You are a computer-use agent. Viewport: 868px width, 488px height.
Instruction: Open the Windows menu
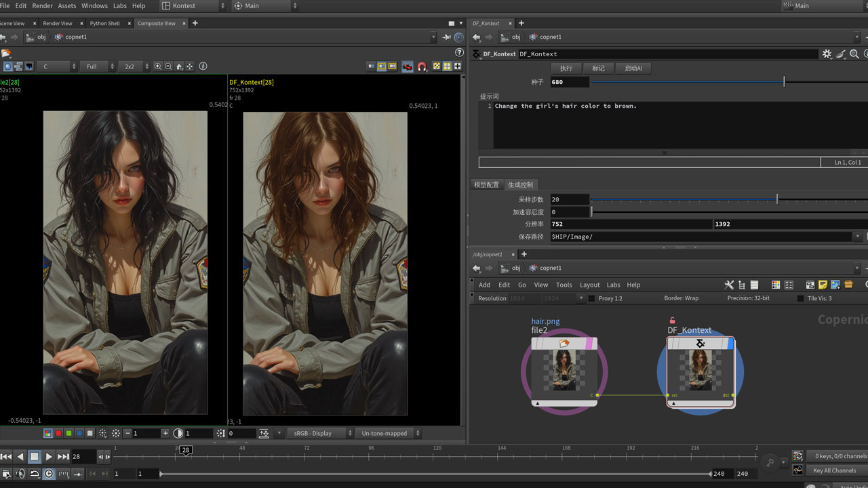[94, 6]
